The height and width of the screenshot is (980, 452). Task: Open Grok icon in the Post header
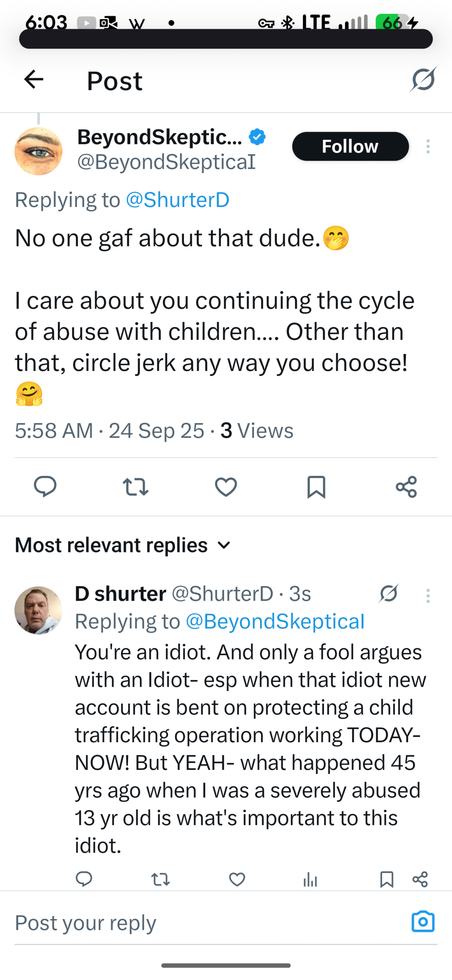point(423,80)
